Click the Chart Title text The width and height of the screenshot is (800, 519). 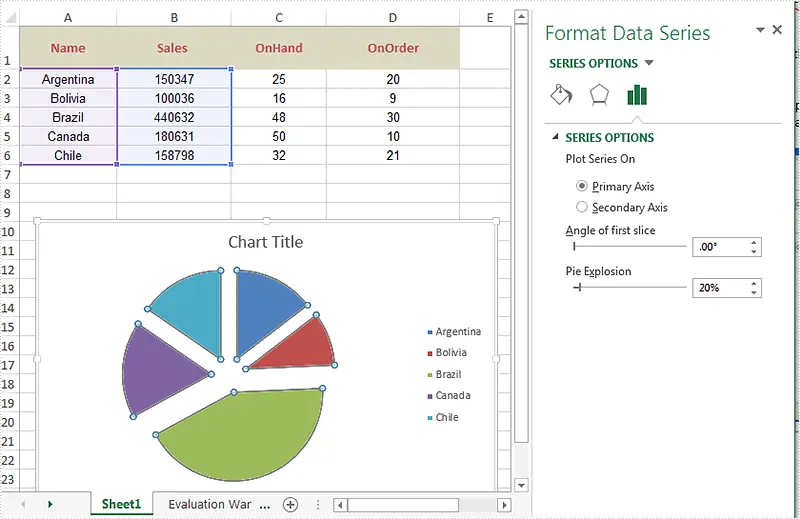tap(265, 242)
